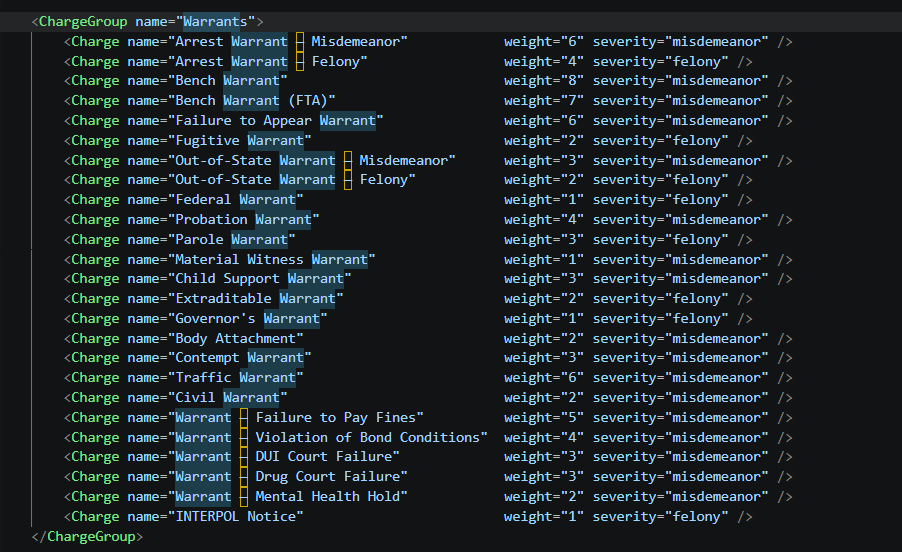The height and width of the screenshot is (552, 902).
Task: Click severity="misdemeanor" on Mental Health Hold row
Action: (681, 497)
